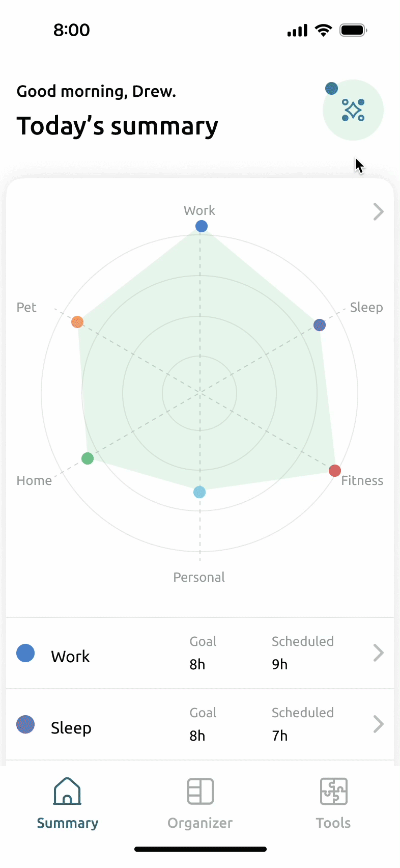Select the red Fitness point on chart
Screen dimensions: 400x868
pos(334,471)
